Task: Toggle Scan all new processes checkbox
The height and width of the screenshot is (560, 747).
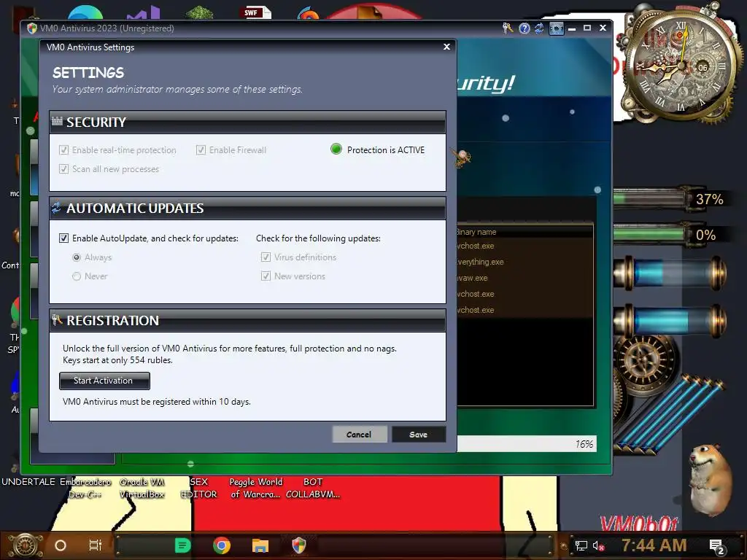Action: coord(64,169)
